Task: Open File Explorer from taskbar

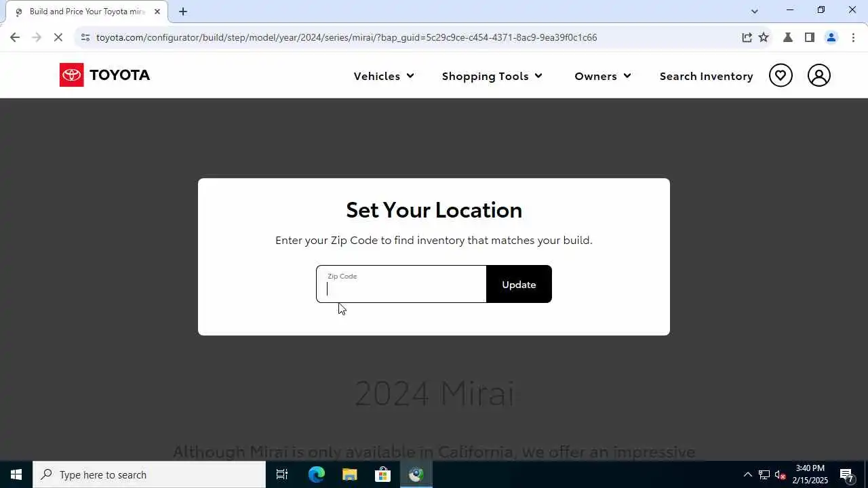Action: click(x=349, y=474)
